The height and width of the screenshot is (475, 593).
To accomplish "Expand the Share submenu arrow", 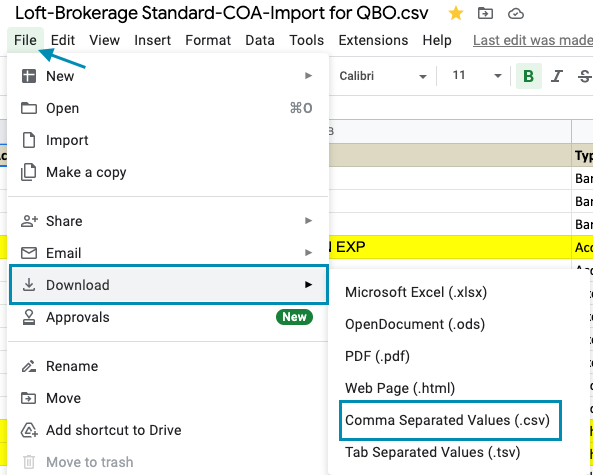I will coord(309,220).
